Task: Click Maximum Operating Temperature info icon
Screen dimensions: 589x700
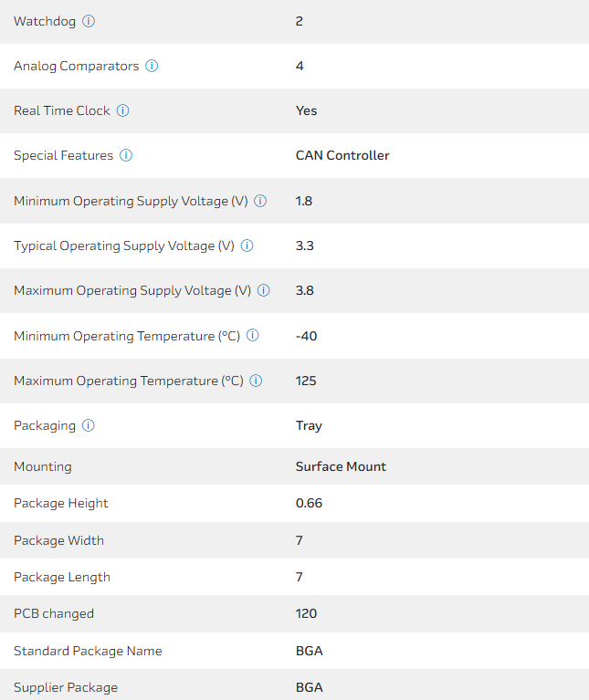Action: click(257, 381)
